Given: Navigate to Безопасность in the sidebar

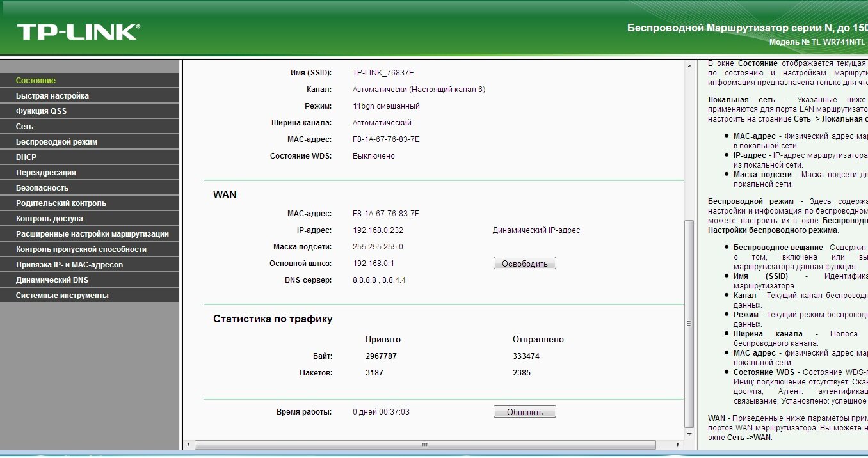Looking at the screenshot, I should (42, 188).
